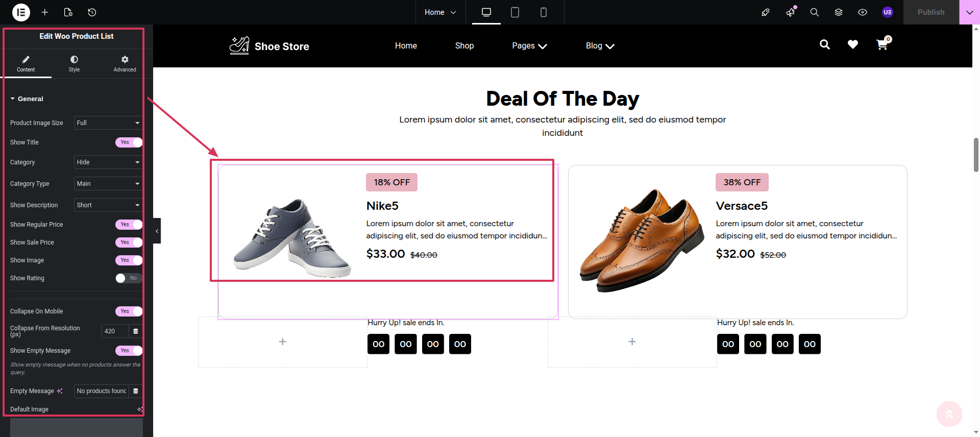Click the shopping cart icon on the site

881,45
